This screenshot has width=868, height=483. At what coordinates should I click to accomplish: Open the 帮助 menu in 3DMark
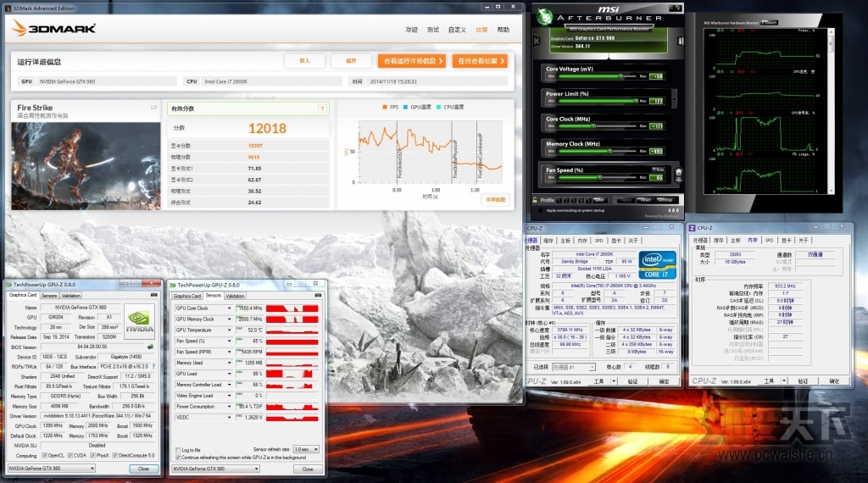pos(504,30)
